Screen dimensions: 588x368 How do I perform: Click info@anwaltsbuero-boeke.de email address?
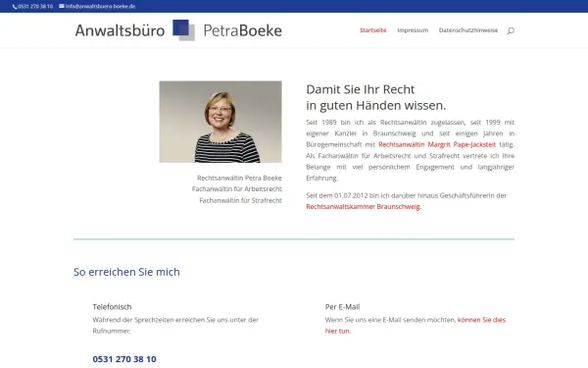(x=100, y=7)
